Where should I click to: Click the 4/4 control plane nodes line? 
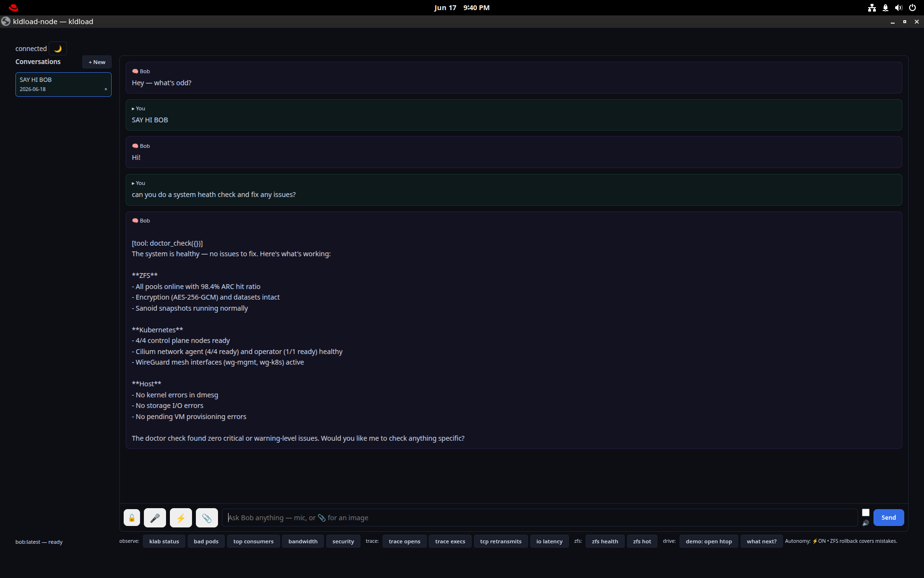click(180, 341)
